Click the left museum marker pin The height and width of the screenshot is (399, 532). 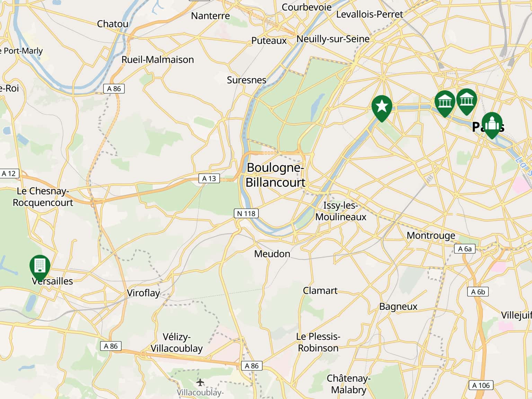click(x=445, y=103)
